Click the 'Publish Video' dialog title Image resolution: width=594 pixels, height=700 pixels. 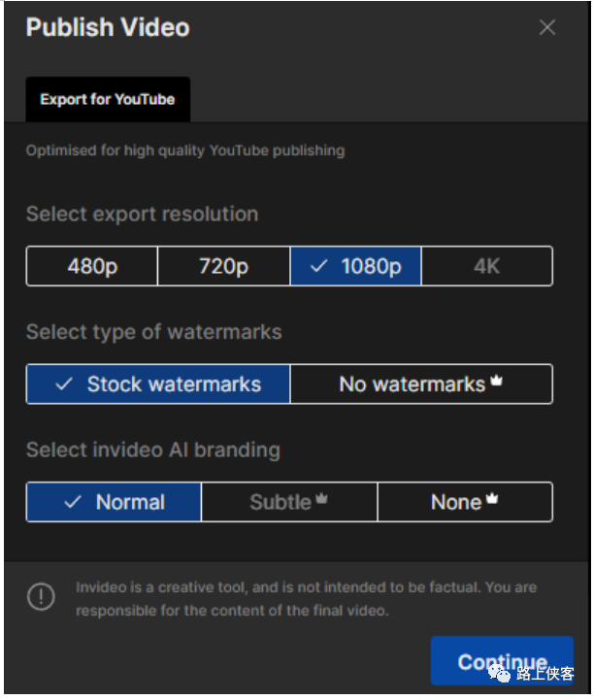pyautogui.click(x=109, y=28)
